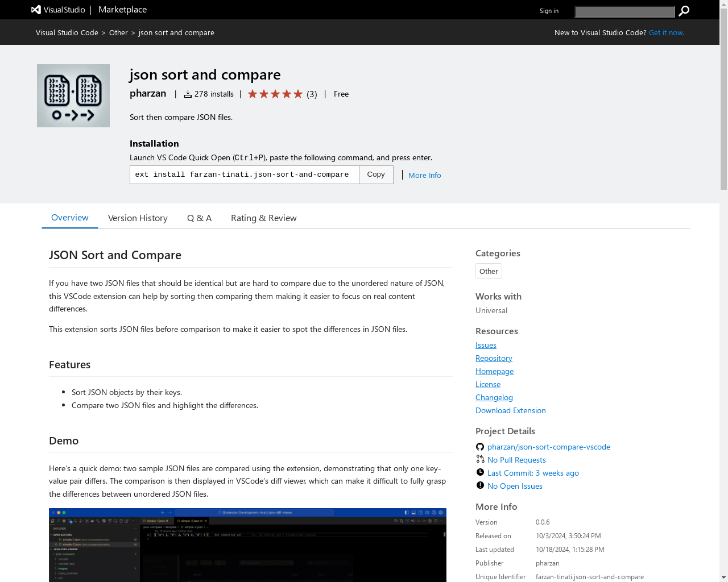Click the Copy button for install command

click(376, 174)
